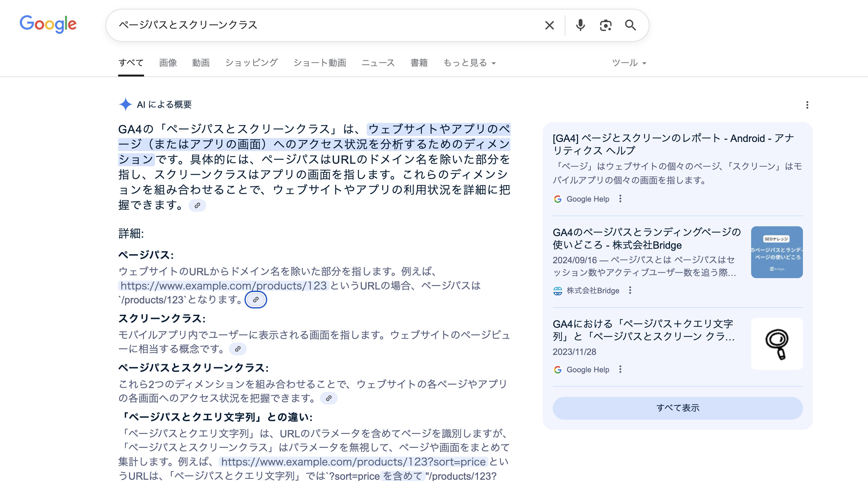Open three-dot menu for 株式会社Bridge result

(x=630, y=290)
